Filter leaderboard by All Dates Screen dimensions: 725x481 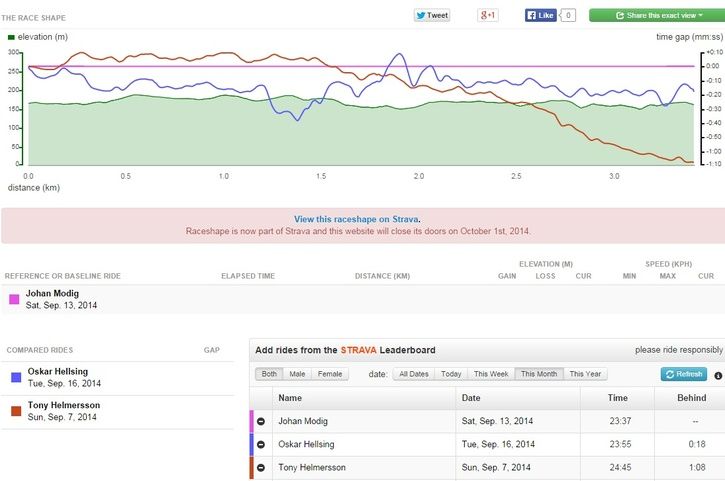click(x=414, y=374)
